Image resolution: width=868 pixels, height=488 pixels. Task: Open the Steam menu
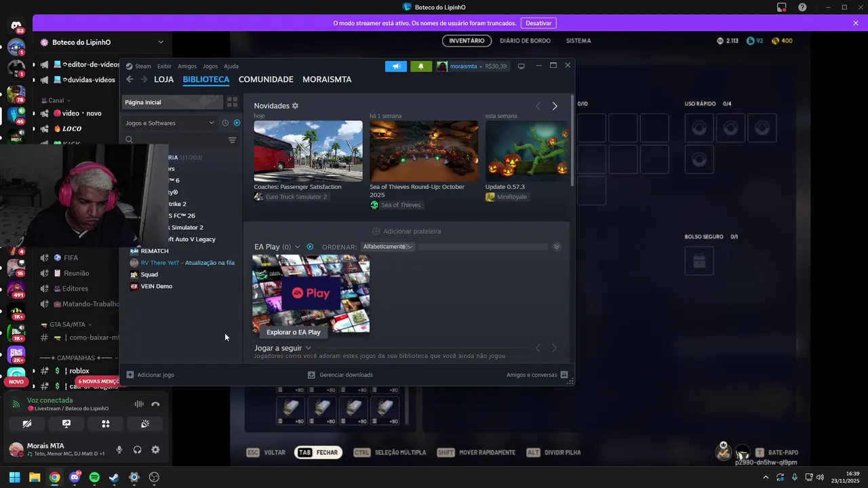143,66
